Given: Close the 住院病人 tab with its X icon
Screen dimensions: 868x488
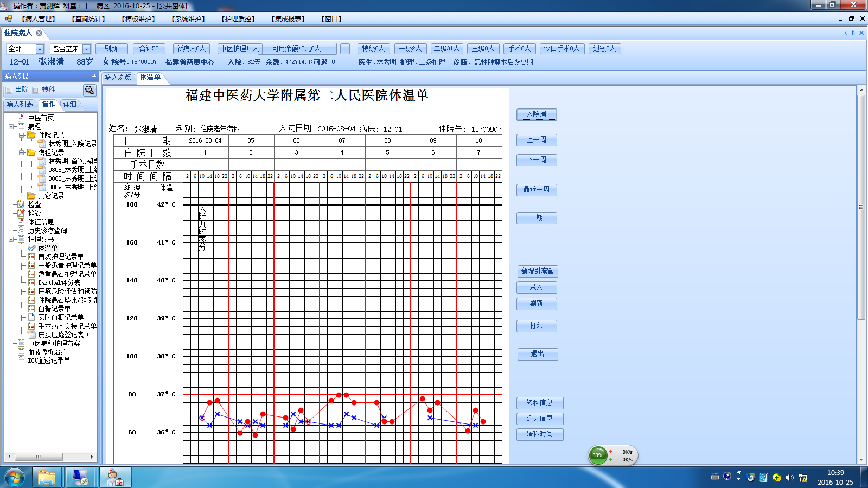Looking at the screenshot, I should tap(39, 33).
